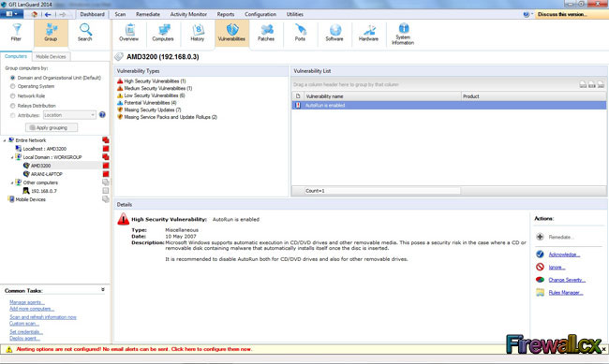This screenshot has width=609, height=364.
Task: Select AMD3200 in the computer tree
Action: (41, 166)
